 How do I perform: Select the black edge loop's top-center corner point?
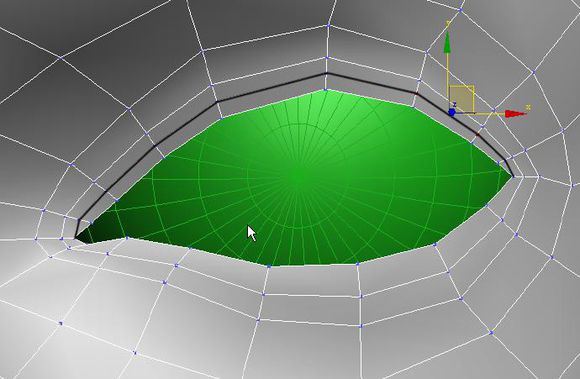[326, 74]
